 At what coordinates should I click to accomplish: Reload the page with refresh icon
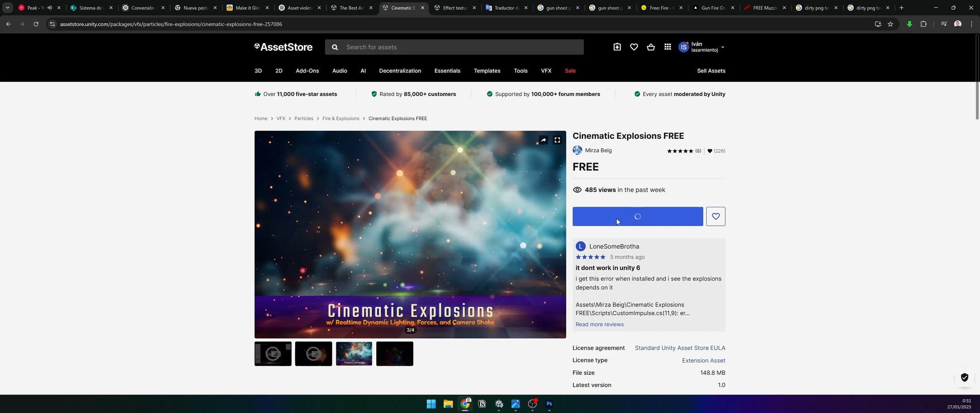(36, 24)
